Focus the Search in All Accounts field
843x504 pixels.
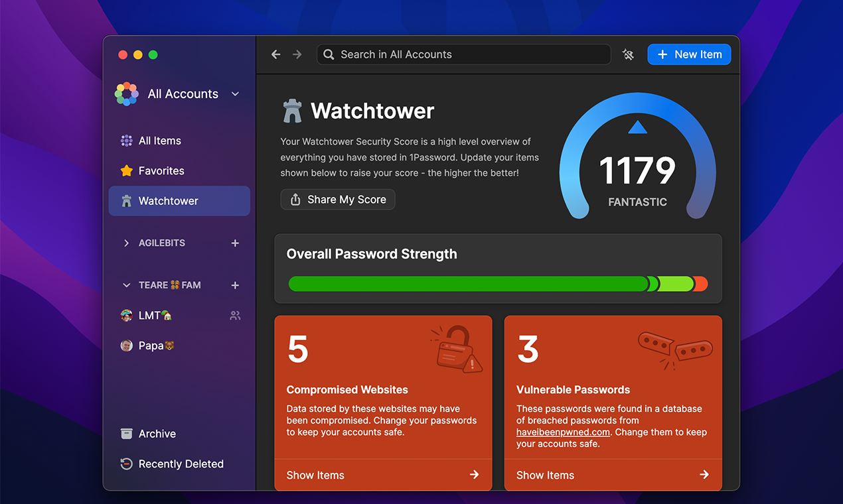[x=464, y=54]
